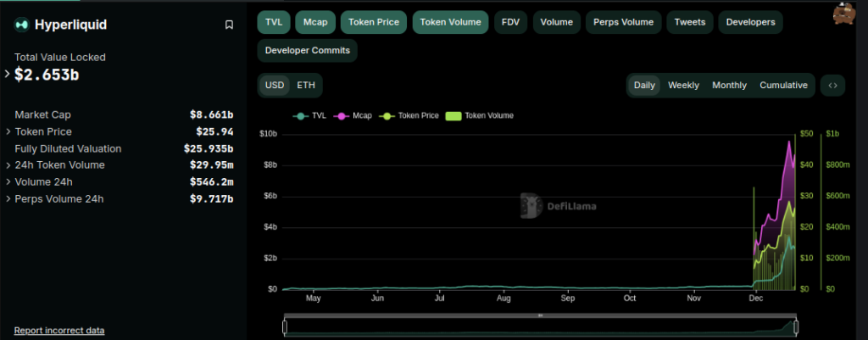Click the $2.653b TVL value
Screen dimensions: 868x340
click(47, 75)
